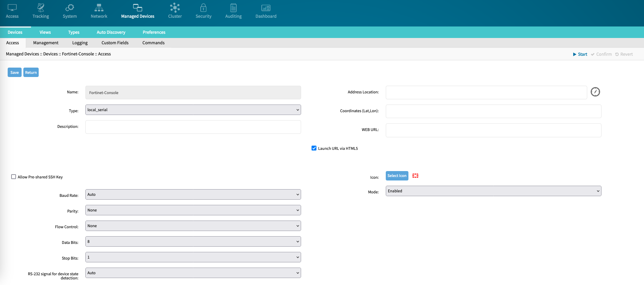
Task: Click the Description input field
Action: point(193,127)
